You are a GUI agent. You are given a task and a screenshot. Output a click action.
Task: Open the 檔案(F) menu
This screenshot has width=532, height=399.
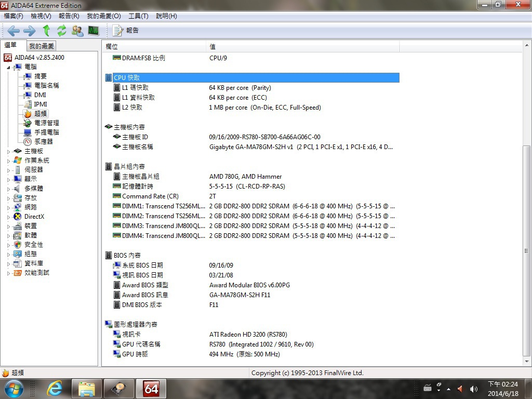click(x=14, y=16)
